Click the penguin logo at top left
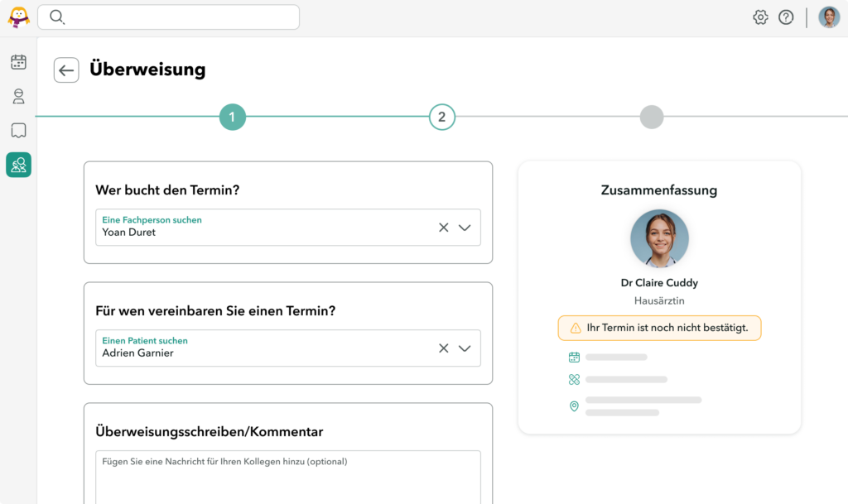Screen dimensions: 848x504 (17, 17)
